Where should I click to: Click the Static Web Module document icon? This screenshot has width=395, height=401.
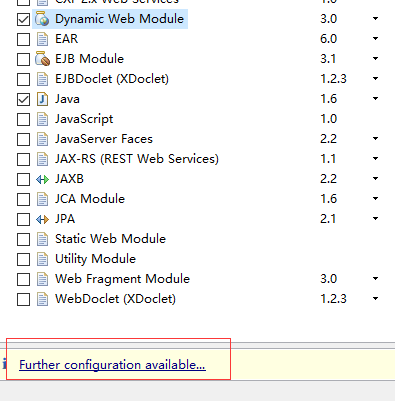point(42,239)
